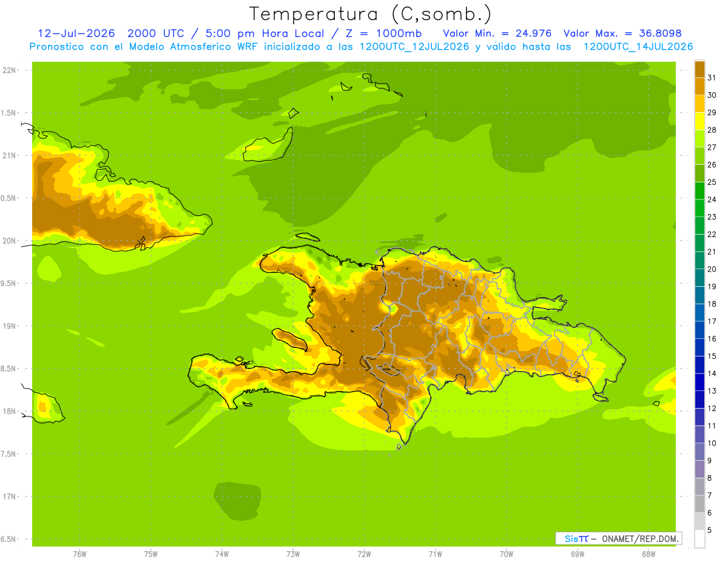Select the yellow legend swatch between 28 and 29

point(699,121)
